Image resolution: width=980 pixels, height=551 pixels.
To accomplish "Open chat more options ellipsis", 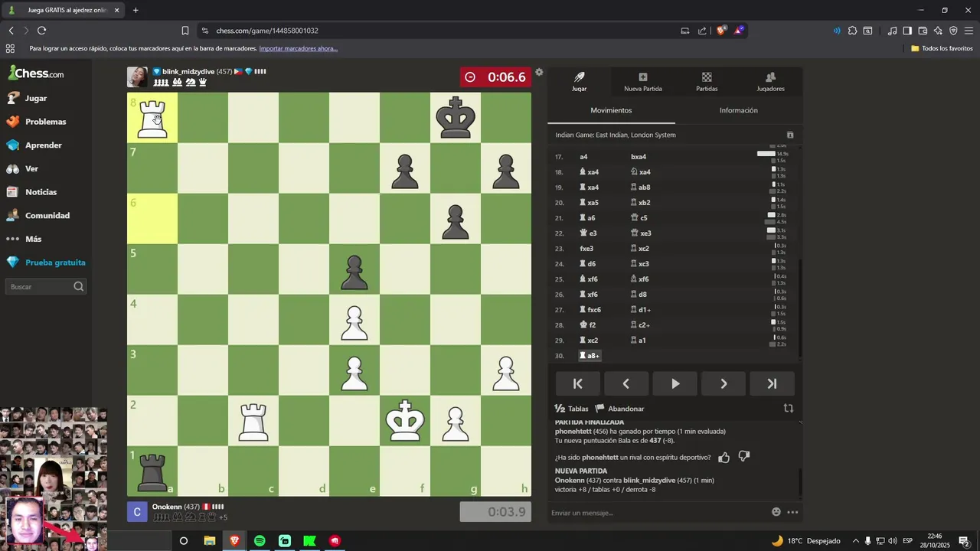I will click(x=792, y=512).
